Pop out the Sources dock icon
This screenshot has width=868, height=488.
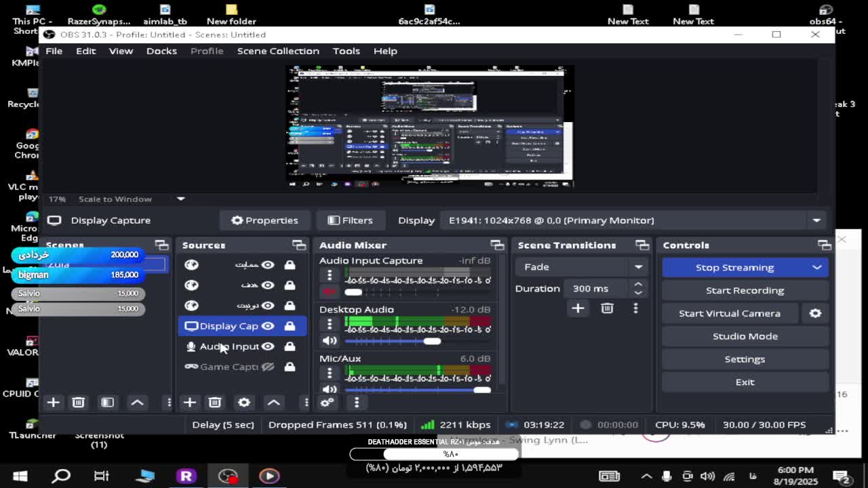point(299,245)
